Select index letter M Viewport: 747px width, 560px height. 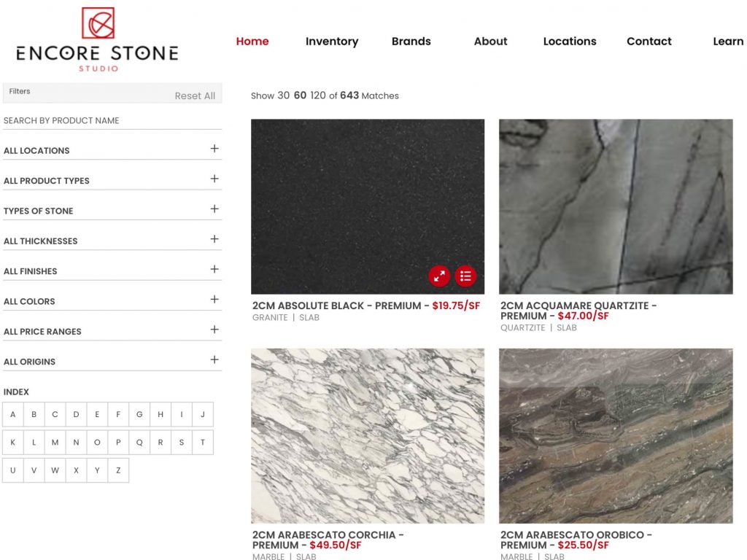[55, 443]
